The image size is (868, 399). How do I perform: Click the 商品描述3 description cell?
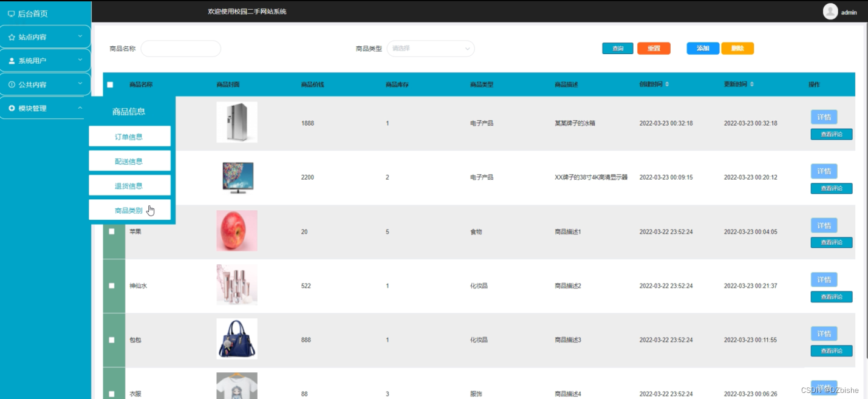568,340
